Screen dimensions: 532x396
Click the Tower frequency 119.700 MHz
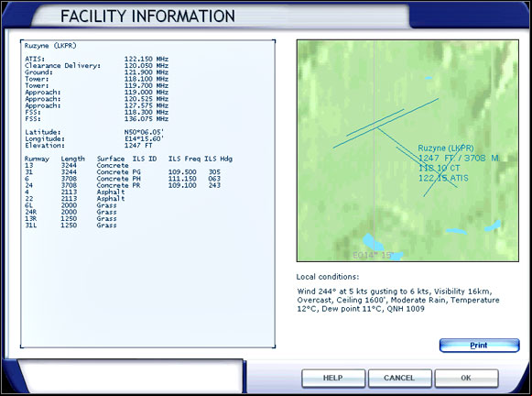coord(147,85)
